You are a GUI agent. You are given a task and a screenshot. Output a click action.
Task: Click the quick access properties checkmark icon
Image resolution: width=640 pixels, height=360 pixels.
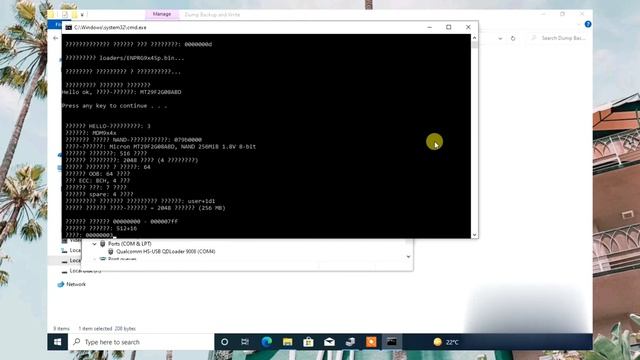[x=65, y=14]
